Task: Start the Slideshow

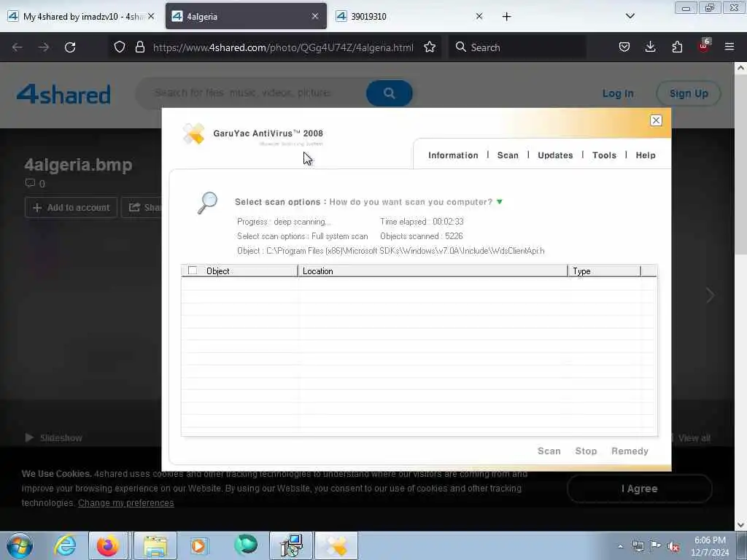Action: pyautogui.click(x=53, y=437)
